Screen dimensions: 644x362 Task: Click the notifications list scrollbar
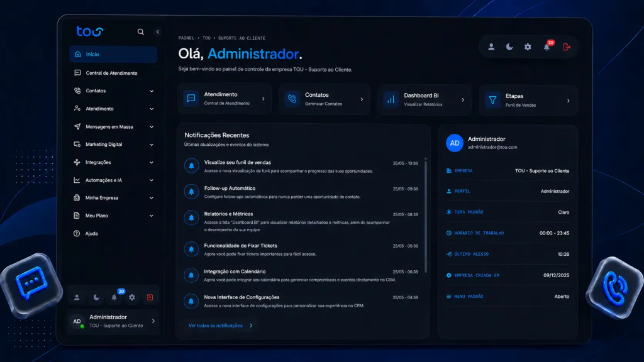(x=426, y=216)
